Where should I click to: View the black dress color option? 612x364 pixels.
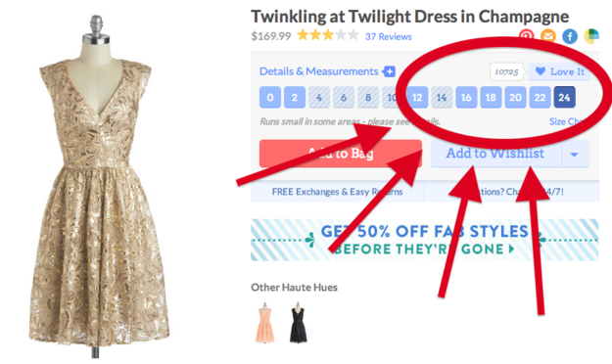click(299, 323)
